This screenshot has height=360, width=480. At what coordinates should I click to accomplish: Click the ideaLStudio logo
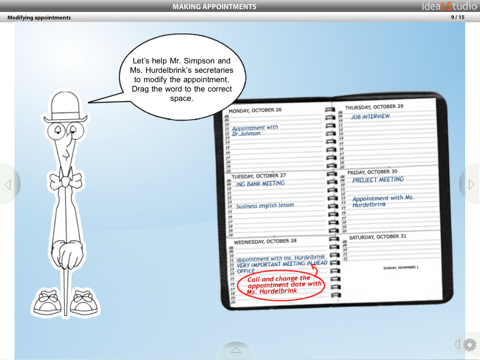click(x=449, y=6)
